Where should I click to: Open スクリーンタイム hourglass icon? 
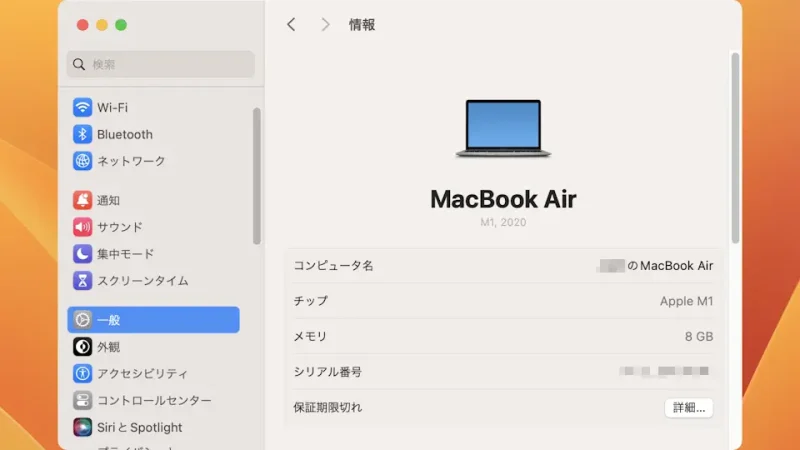point(82,281)
